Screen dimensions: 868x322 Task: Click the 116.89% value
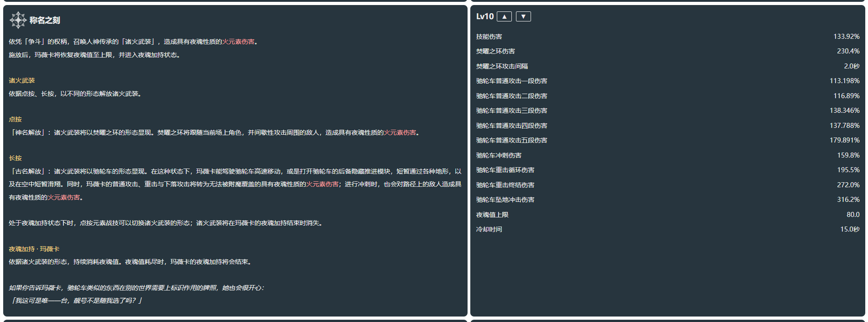click(x=847, y=96)
